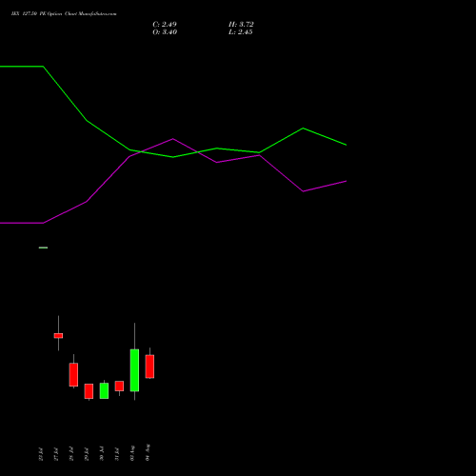Click the 29 Jul date label
476x476 pixels.
87,454
